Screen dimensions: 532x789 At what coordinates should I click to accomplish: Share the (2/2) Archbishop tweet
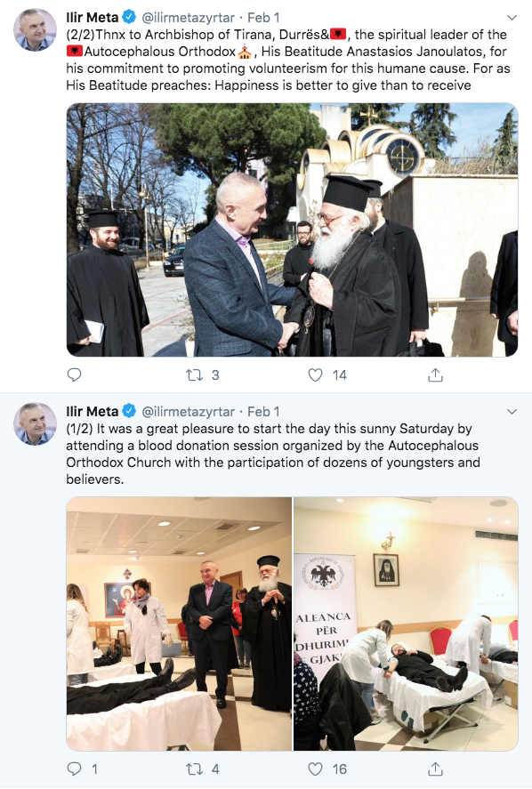point(435,374)
